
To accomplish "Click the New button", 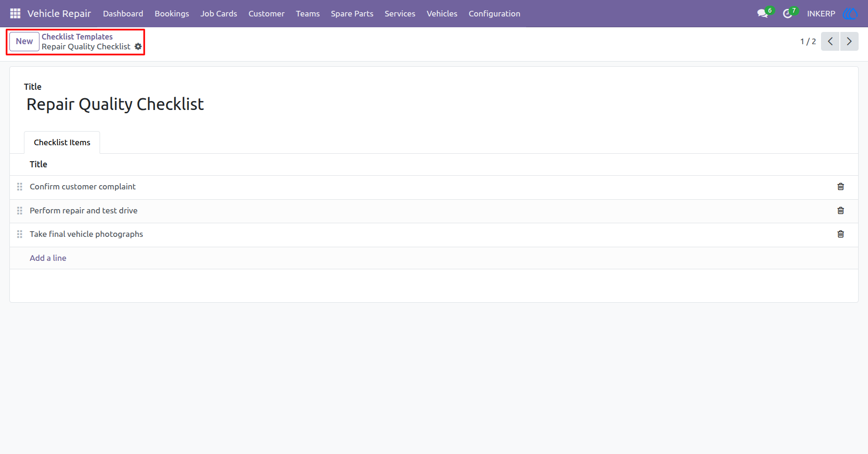I will [24, 41].
